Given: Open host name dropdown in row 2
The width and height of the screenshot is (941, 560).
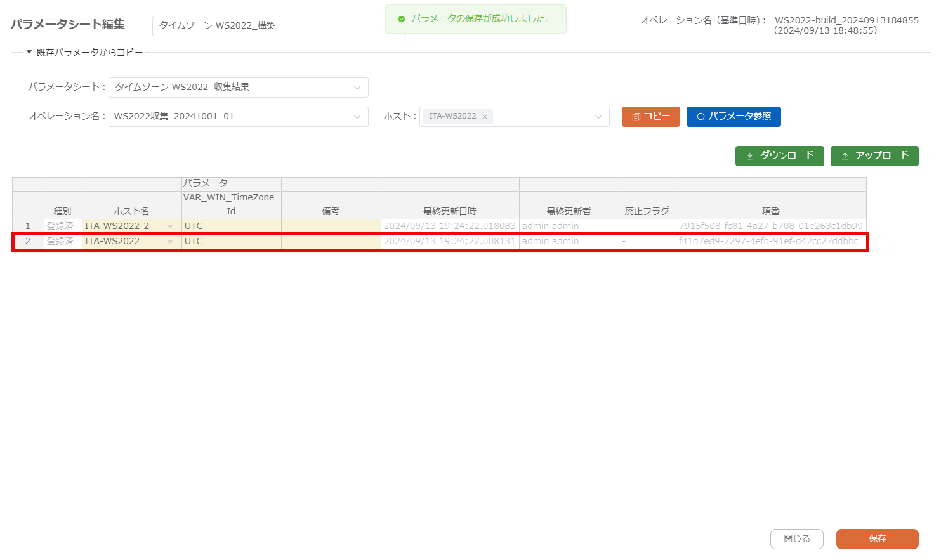Looking at the screenshot, I should click(x=170, y=242).
